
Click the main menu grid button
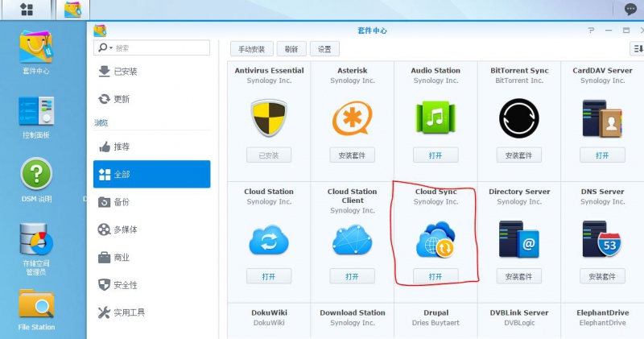tap(27, 10)
